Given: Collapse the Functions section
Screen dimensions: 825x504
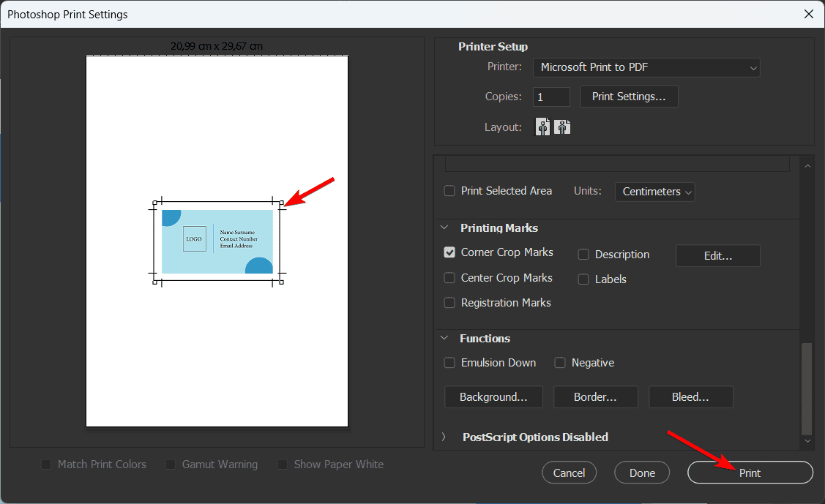Looking at the screenshot, I should click(444, 338).
